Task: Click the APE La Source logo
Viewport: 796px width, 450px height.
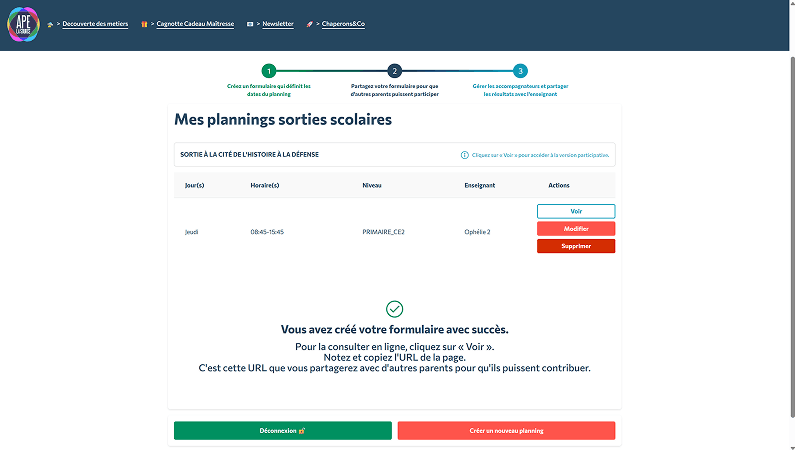Action: [23, 24]
